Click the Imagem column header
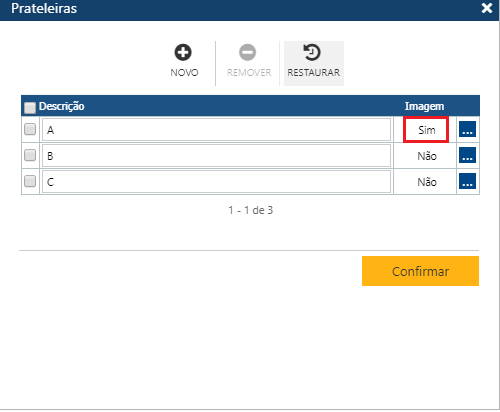The height and width of the screenshot is (412, 500). pos(424,106)
